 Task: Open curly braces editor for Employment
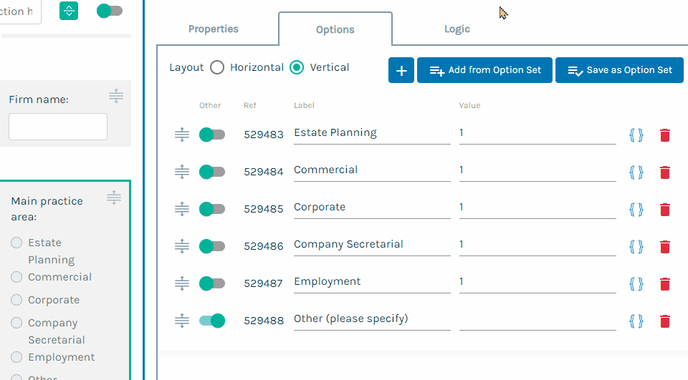(636, 284)
